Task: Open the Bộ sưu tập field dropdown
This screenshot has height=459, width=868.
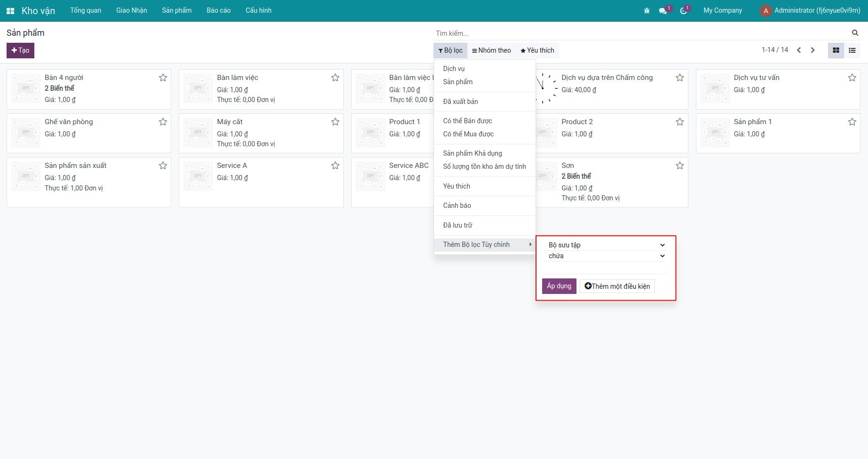Action: (x=606, y=245)
